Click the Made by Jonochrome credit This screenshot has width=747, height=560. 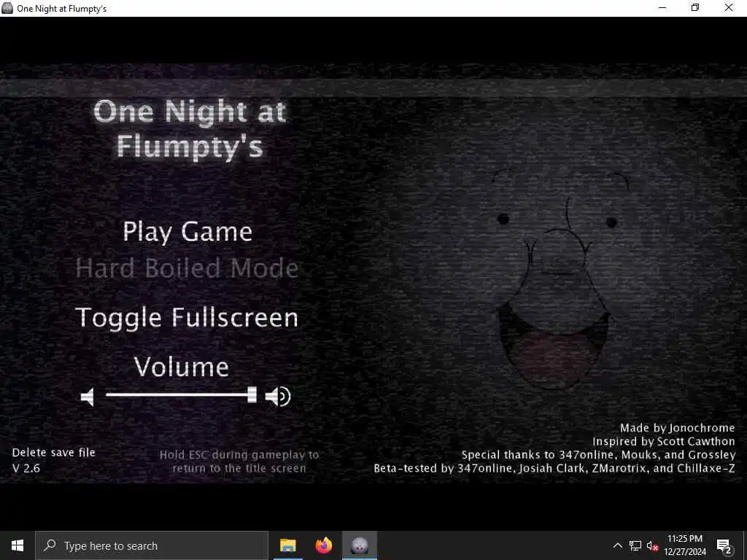(677, 428)
